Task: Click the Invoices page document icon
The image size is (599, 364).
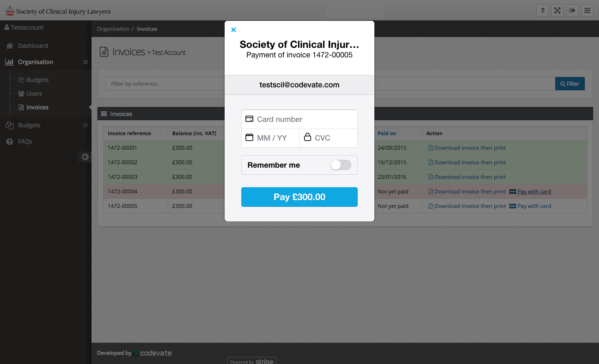Action: [104, 52]
